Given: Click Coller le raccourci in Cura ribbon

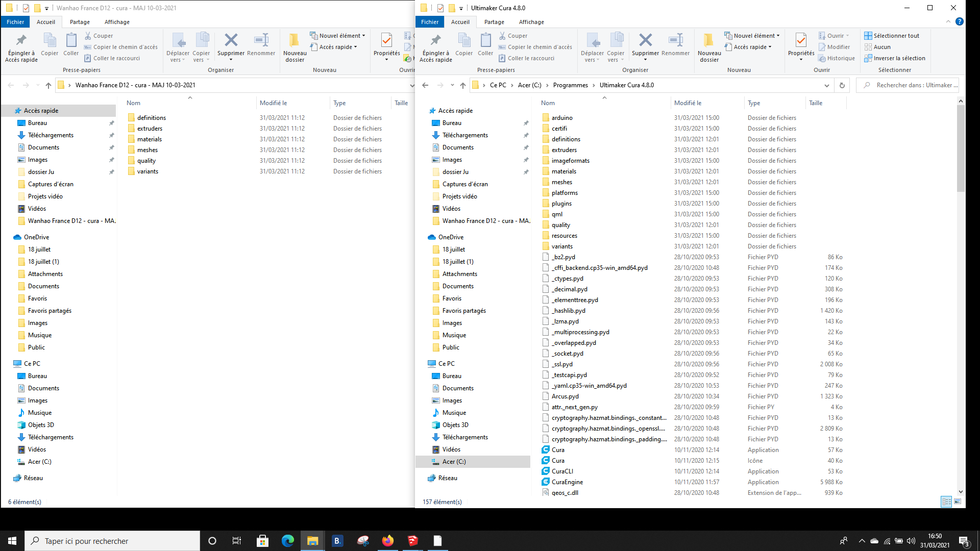Looking at the screenshot, I should [x=526, y=58].
